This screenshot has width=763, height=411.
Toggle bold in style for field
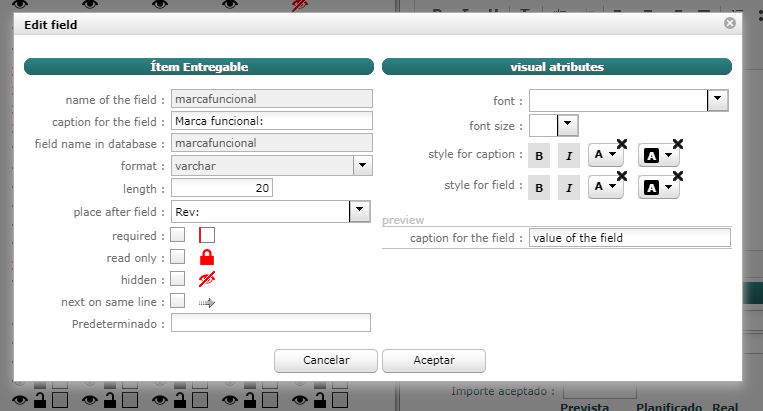pos(539,188)
